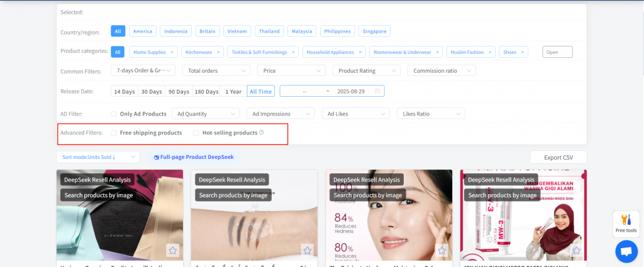
Task: Enable the Only Ad Products checkbox
Action: point(113,114)
